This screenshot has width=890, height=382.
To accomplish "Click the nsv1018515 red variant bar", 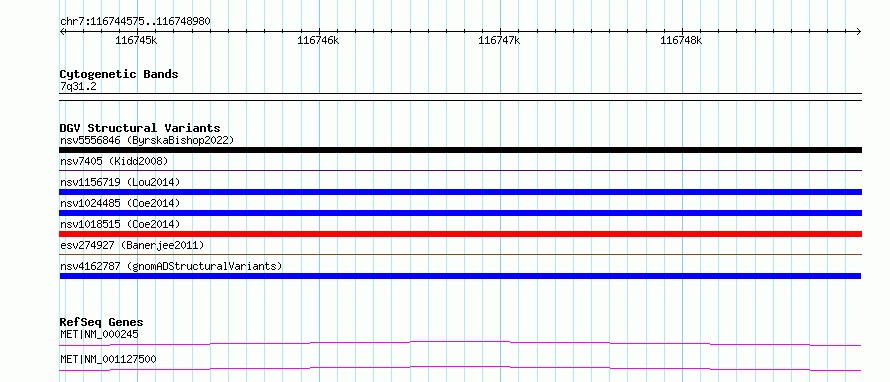I will pos(460,234).
